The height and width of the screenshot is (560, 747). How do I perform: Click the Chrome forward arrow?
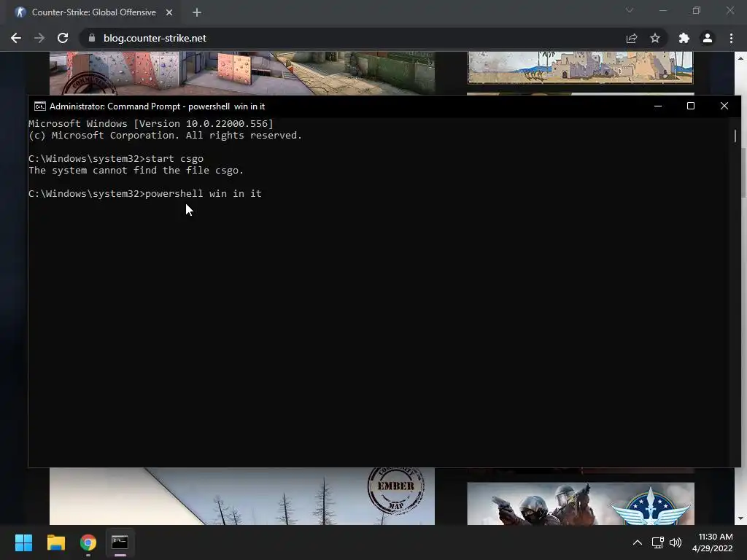point(39,38)
